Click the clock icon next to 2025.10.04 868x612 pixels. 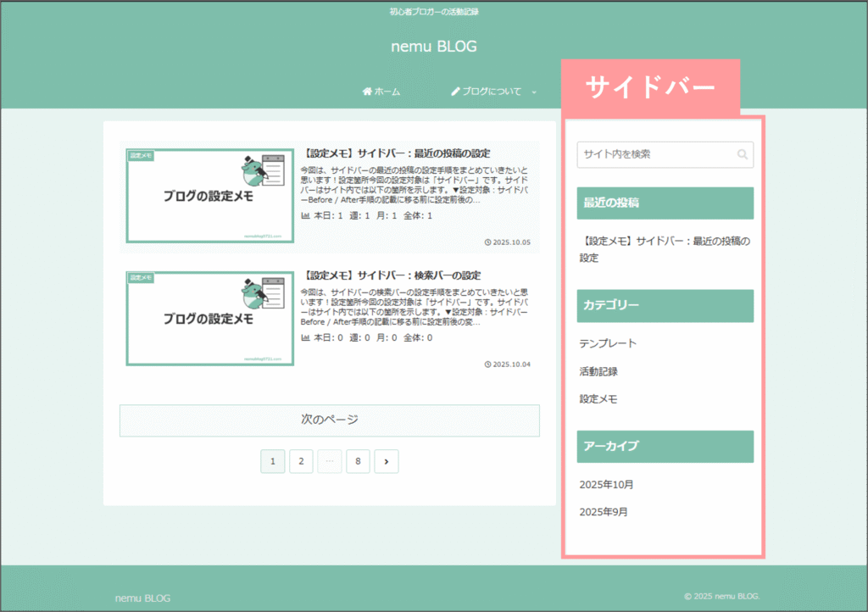click(487, 364)
